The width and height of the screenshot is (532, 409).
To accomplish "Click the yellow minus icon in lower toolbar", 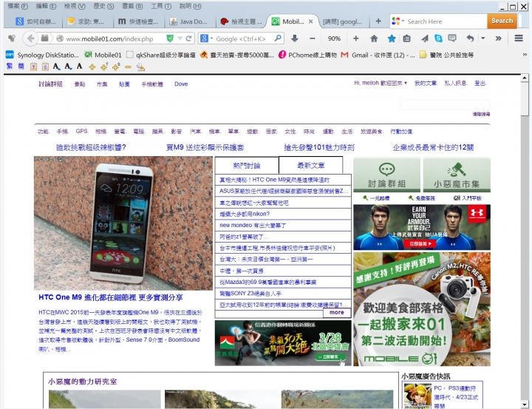I will [x=128, y=67].
